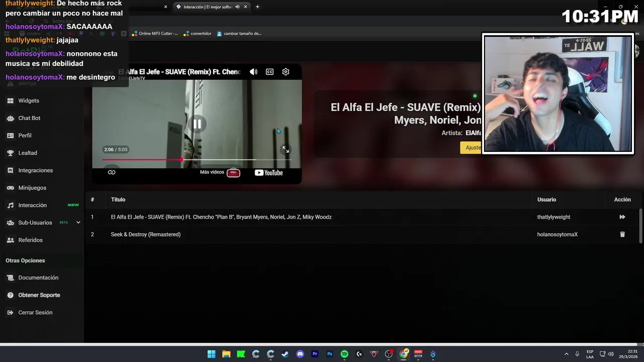The height and width of the screenshot is (362, 644).
Task: Open Discord from the taskbar
Action: (x=300, y=354)
